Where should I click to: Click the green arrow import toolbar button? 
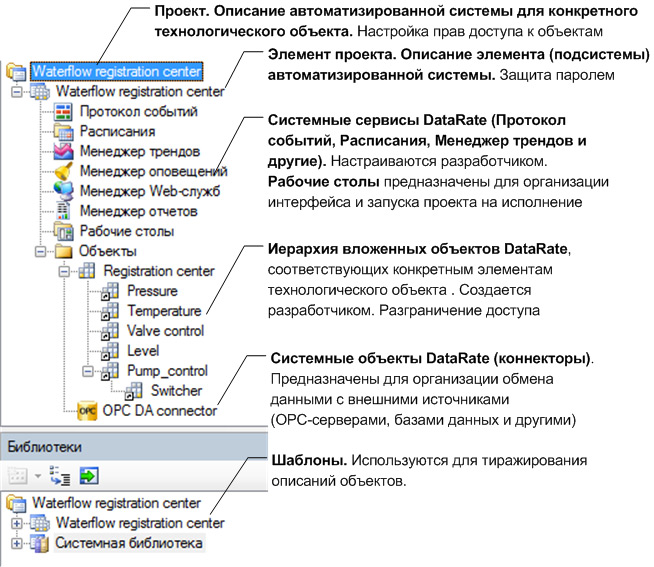pyautogui.click(x=89, y=476)
